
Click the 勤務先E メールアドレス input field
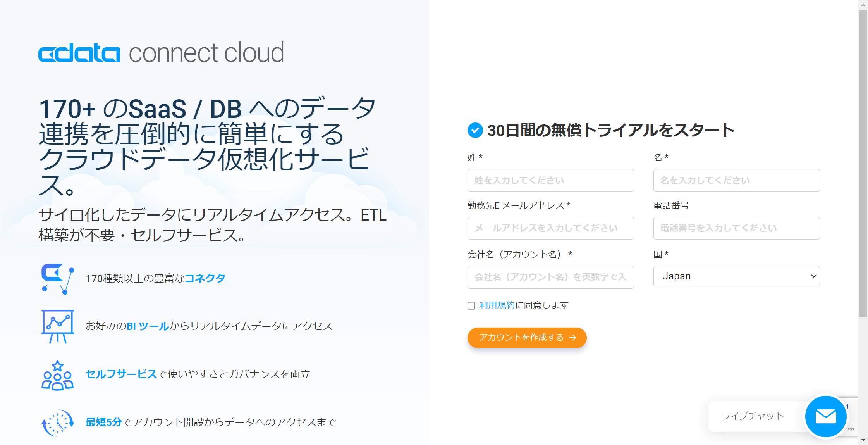[550, 228]
